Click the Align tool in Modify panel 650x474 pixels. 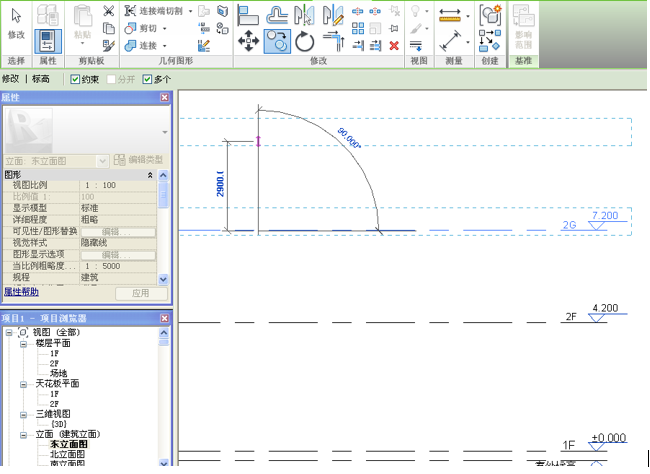click(249, 15)
